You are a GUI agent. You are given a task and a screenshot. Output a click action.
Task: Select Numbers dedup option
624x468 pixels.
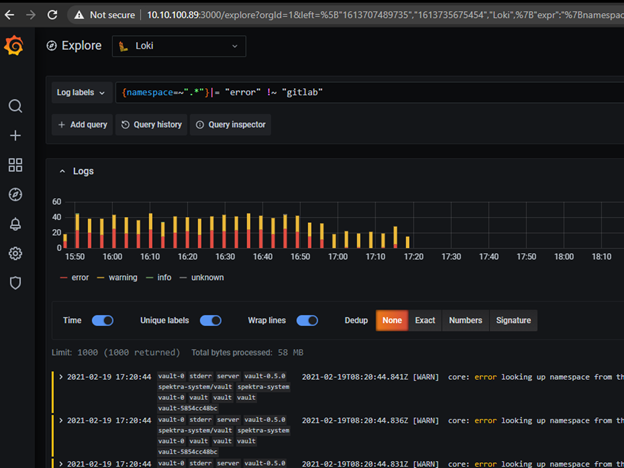(x=466, y=320)
